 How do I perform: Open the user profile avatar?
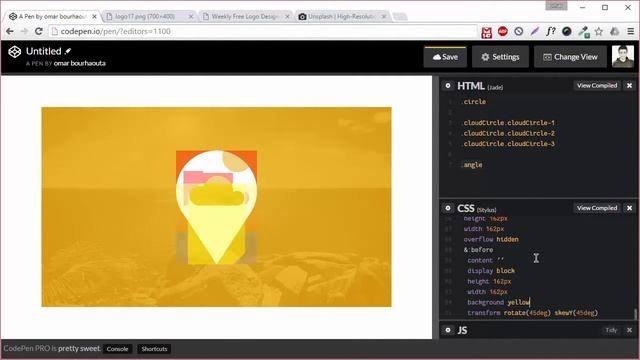(x=623, y=56)
